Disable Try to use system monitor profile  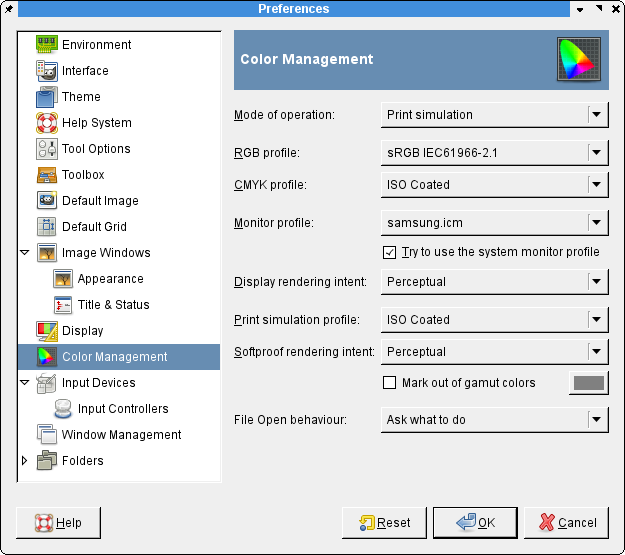(x=390, y=252)
